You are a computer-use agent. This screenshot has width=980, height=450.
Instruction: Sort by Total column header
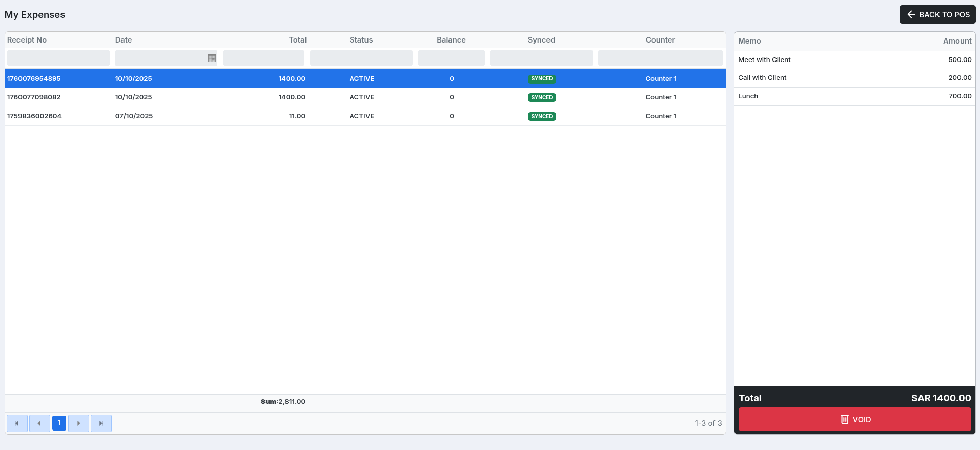(x=297, y=40)
